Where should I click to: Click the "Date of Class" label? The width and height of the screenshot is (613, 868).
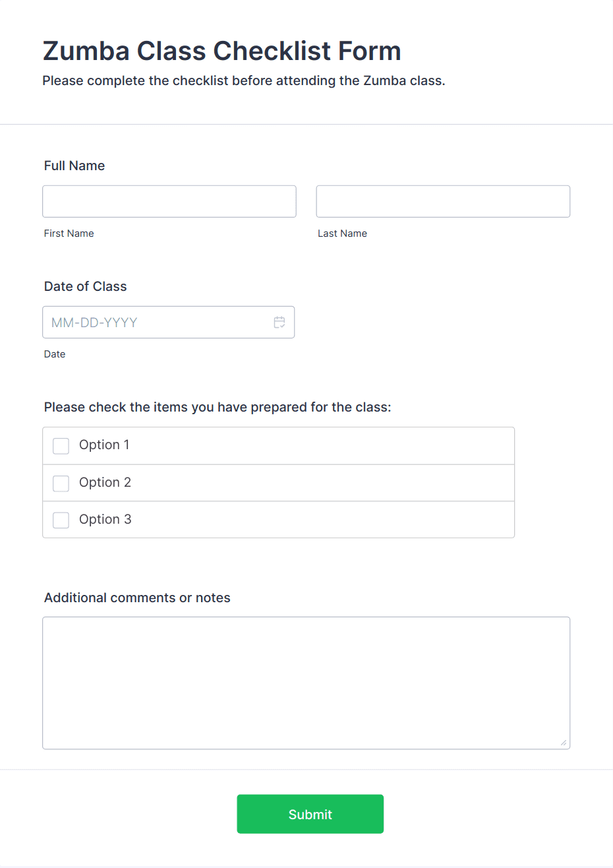tap(85, 286)
